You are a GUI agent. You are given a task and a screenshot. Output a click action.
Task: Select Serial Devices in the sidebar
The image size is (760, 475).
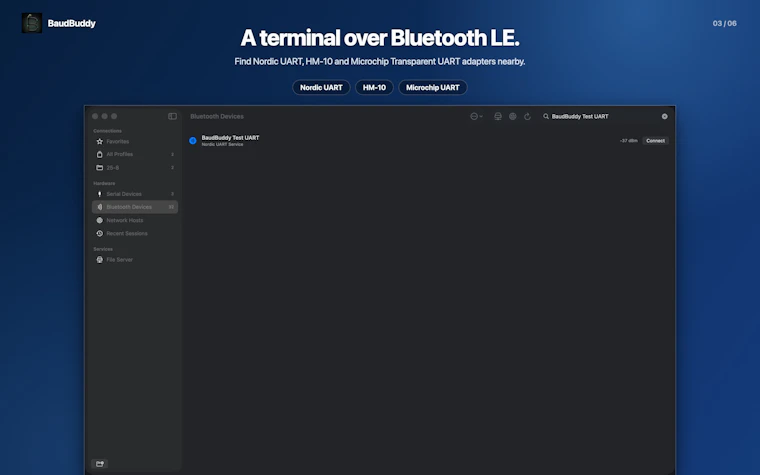tap(135, 194)
